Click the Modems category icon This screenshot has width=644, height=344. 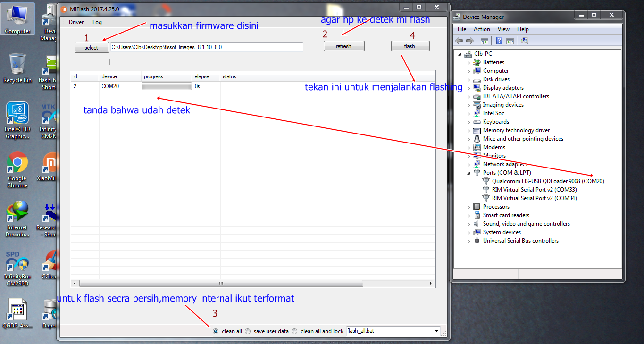click(x=477, y=147)
